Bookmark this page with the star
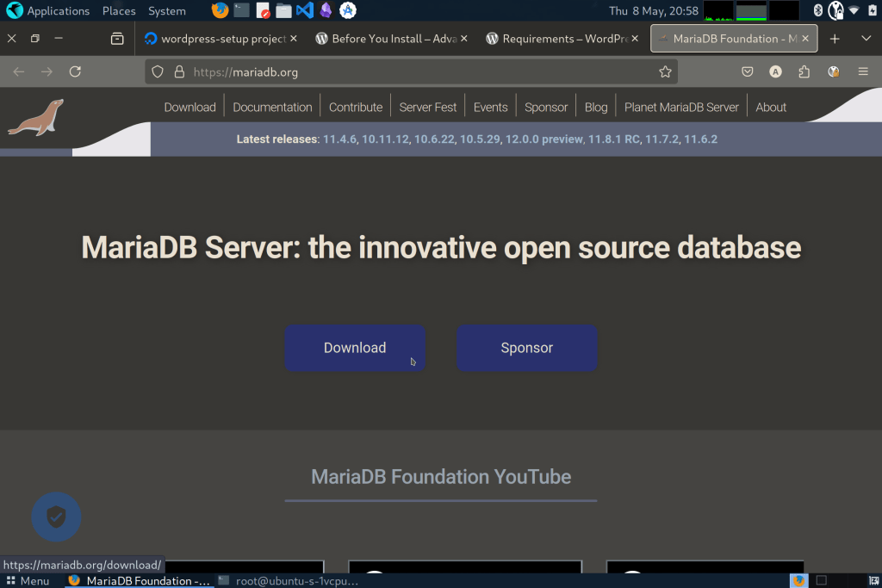This screenshot has height=588, width=882. pos(665,71)
